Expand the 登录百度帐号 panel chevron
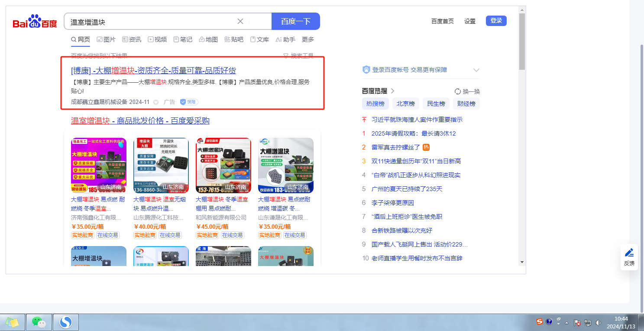Viewport: 644px width, 331px height. click(476, 70)
